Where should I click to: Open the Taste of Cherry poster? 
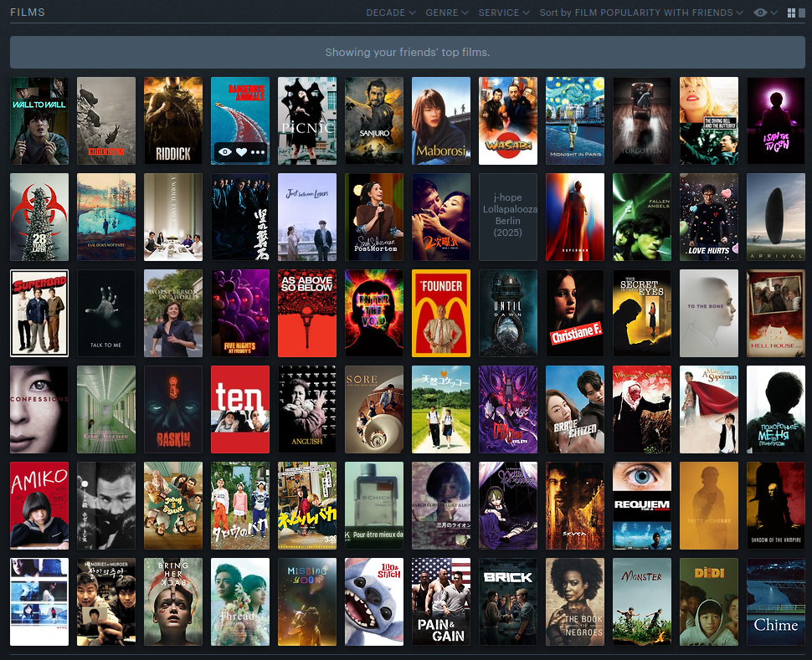point(709,506)
